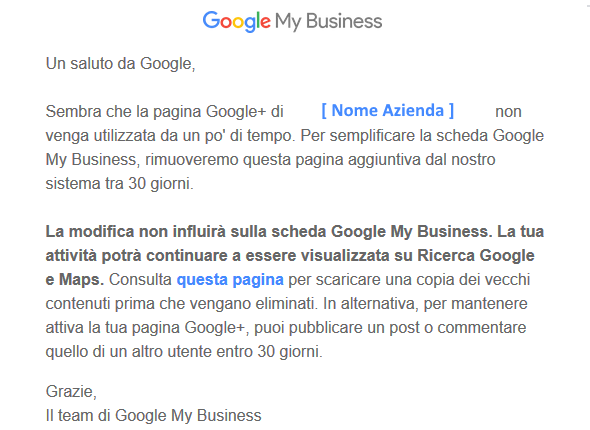Click the line starting 'venga utilizzata da un po''

pyautogui.click(x=295, y=135)
